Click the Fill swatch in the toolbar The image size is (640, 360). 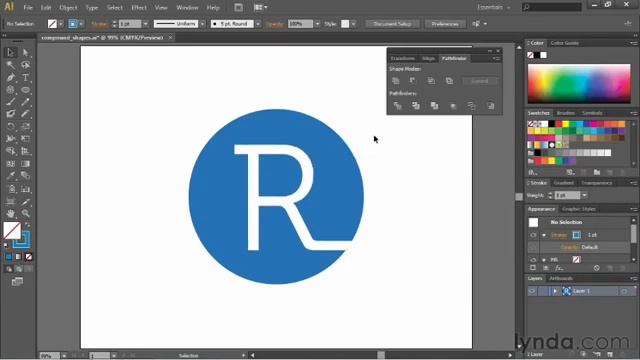[12, 231]
